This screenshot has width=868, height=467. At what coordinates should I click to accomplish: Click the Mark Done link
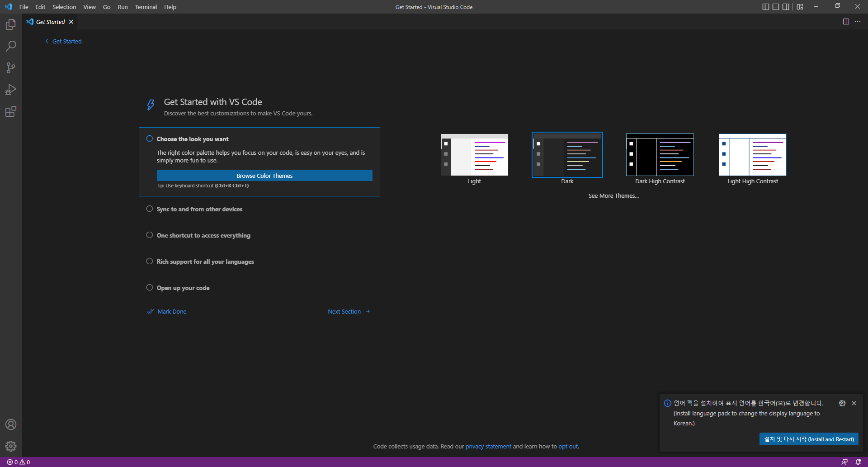172,311
